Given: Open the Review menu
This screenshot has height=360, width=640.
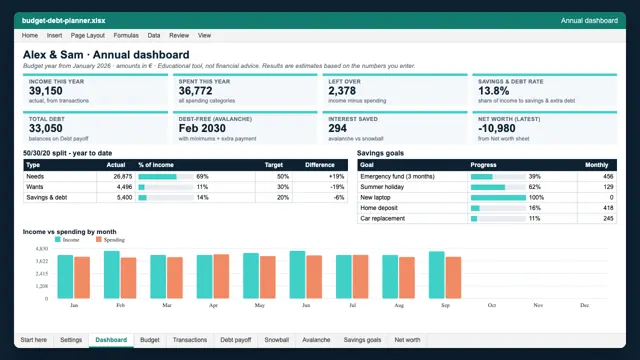Looking at the screenshot, I should (179, 36).
